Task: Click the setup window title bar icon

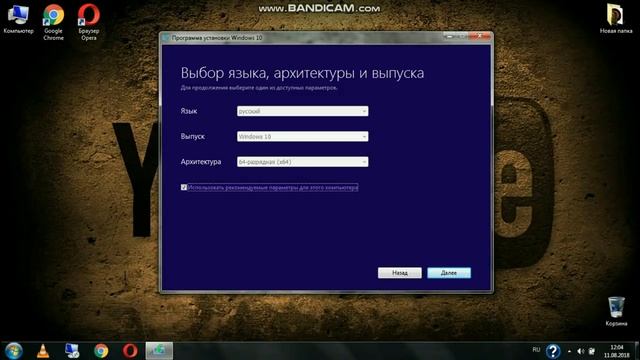Action: (166, 38)
